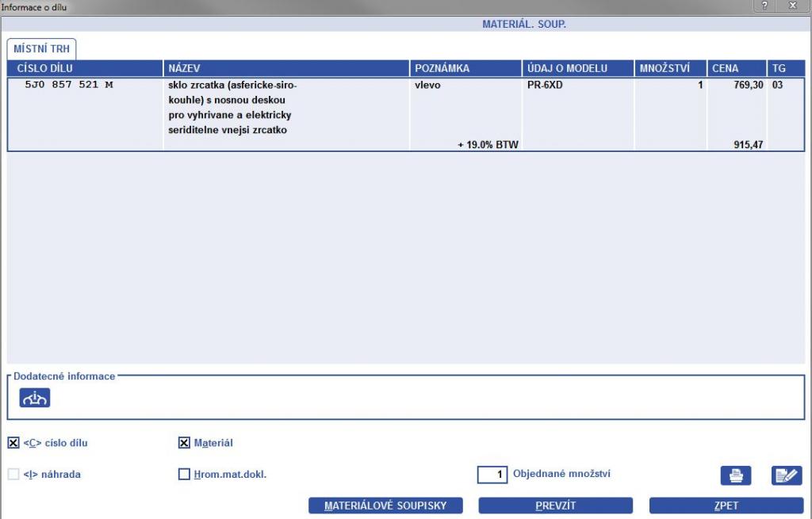Click the ZPET button
The width and height of the screenshot is (812, 519).
pos(726,506)
